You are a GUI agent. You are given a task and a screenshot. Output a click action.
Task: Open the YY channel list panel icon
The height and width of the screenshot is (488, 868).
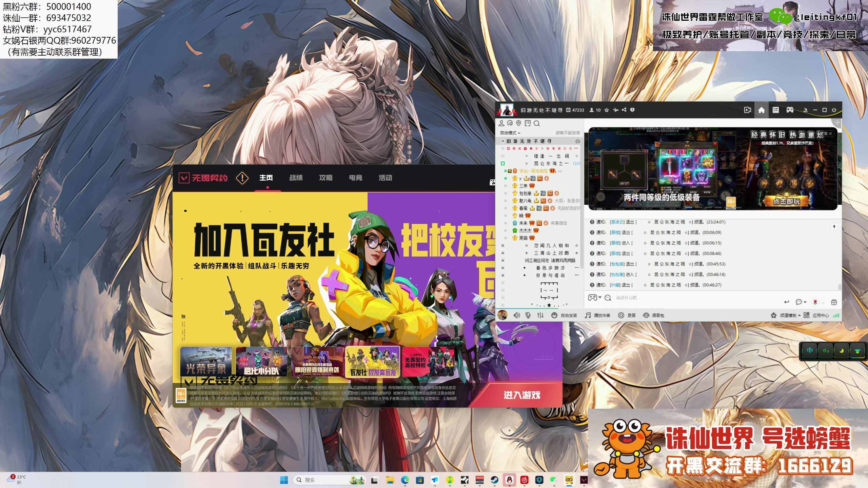pyautogui.click(x=775, y=110)
